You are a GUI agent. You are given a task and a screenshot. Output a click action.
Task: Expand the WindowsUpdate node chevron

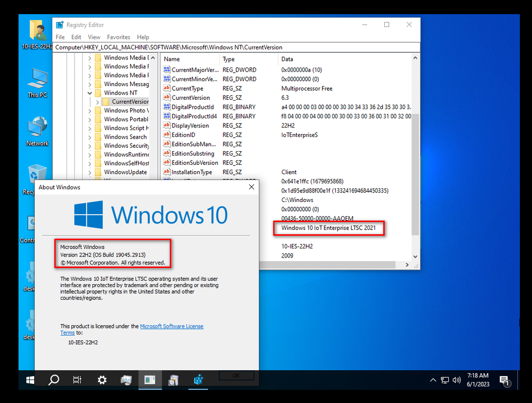pos(90,172)
